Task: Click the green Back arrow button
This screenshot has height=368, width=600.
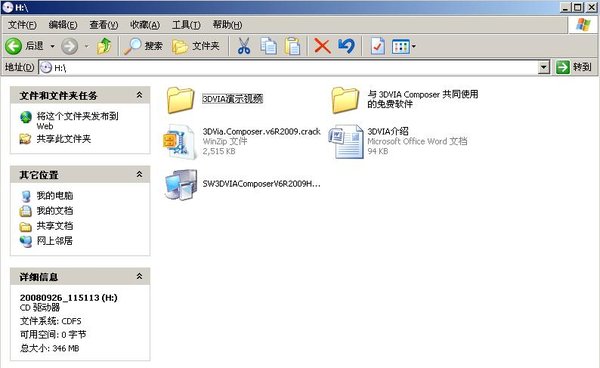Action: [x=13, y=46]
